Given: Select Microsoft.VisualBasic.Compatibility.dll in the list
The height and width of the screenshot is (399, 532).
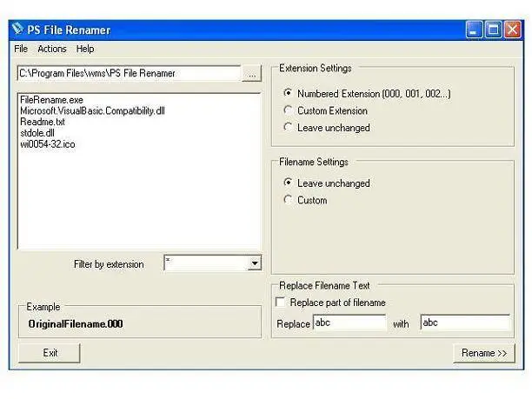Looking at the screenshot, I should point(92,111).
